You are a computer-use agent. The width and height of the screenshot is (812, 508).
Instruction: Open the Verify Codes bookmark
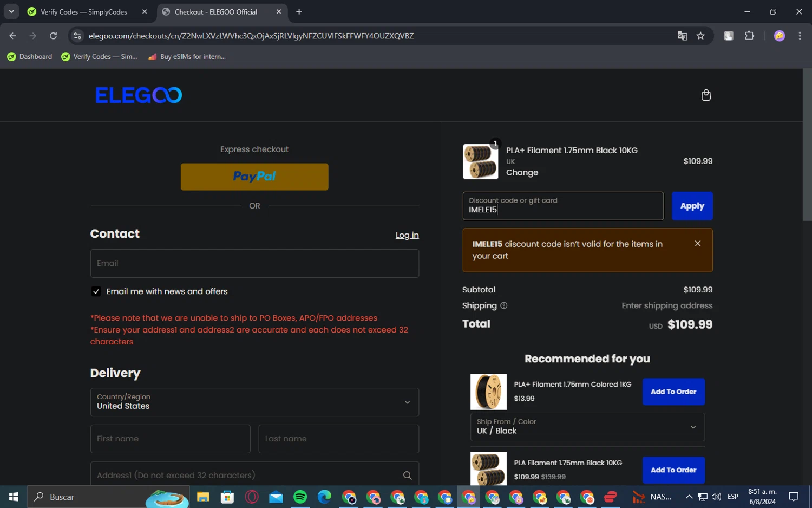(x=100, y=56)
